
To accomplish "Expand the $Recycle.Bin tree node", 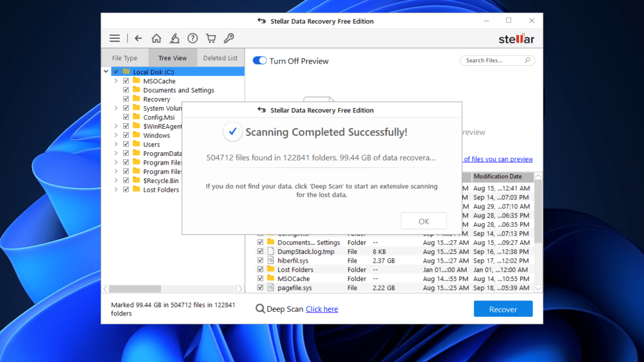I will [x=116, y=180].
